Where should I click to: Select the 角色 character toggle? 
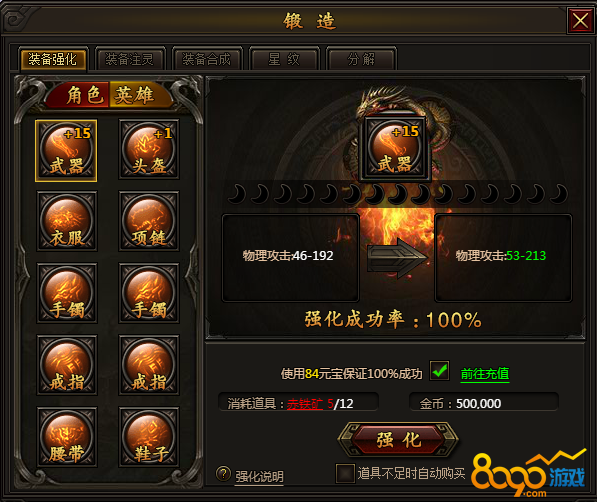pos(79,94)
